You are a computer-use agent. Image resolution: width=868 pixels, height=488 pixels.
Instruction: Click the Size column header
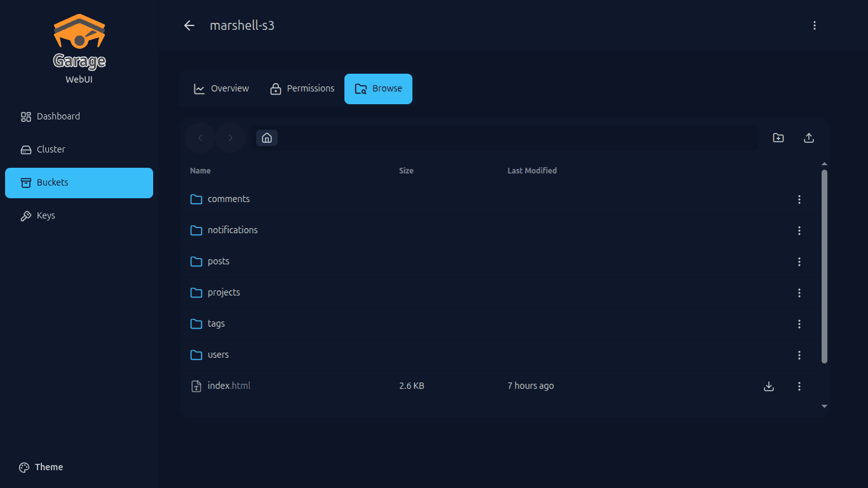(x=406, y=171)
